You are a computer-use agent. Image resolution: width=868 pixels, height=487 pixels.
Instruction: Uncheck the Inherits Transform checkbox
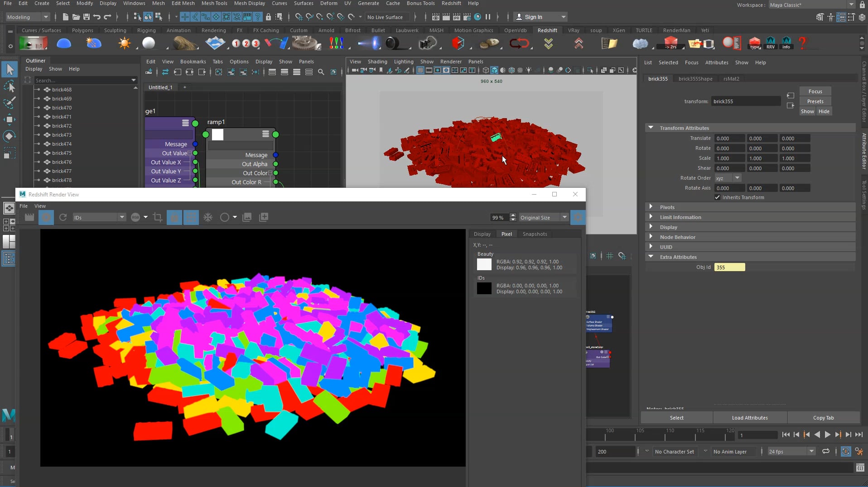(718, 197)
